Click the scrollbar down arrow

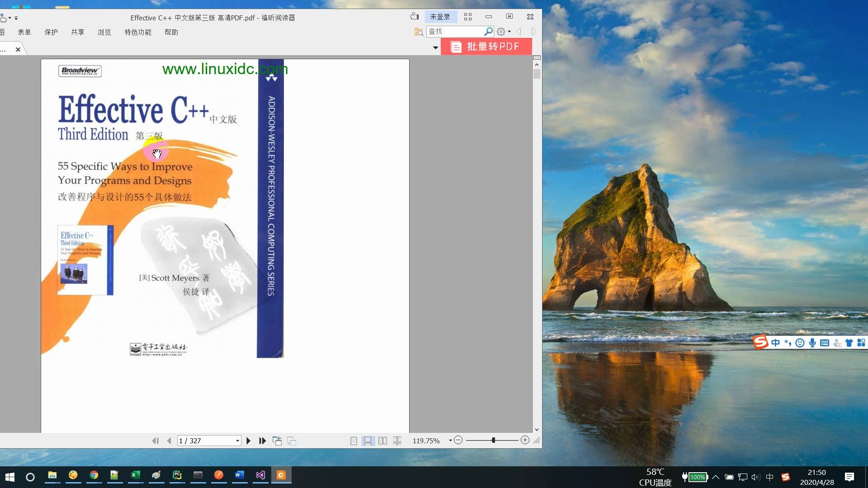point(537,430)
